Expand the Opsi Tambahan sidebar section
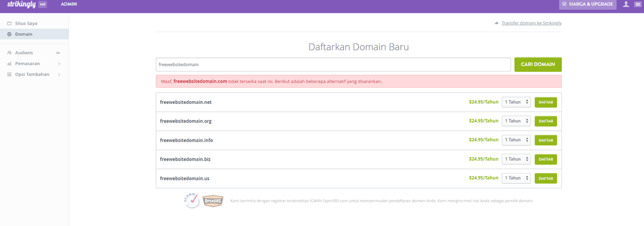Viewport: 644px width, 226px height. coord(34,74)
